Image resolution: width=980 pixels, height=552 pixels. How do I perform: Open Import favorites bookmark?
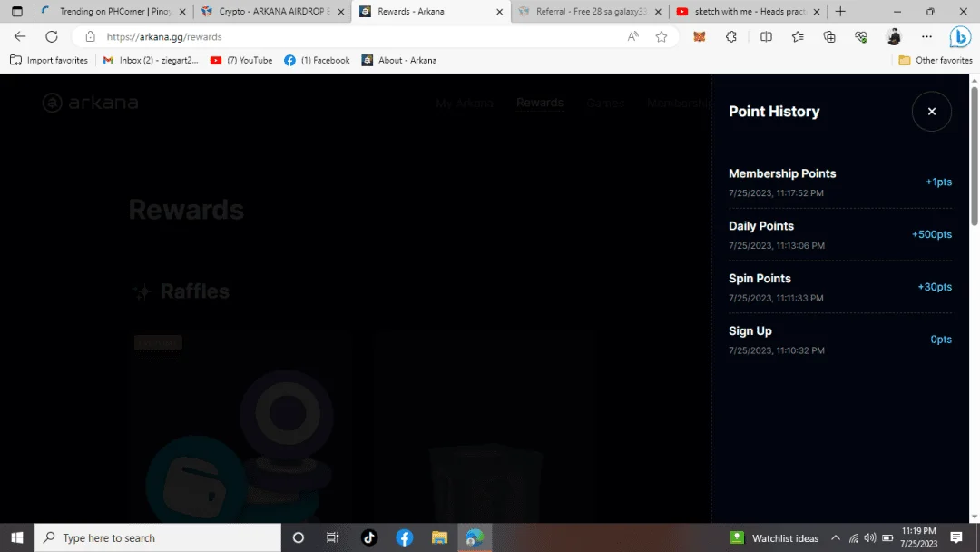[49, 60]
